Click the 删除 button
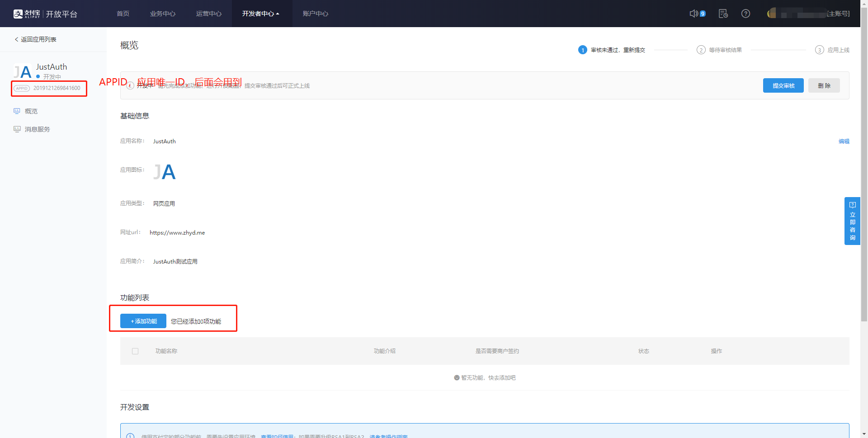Screen dimensions: 868x438 pos(824,85)
